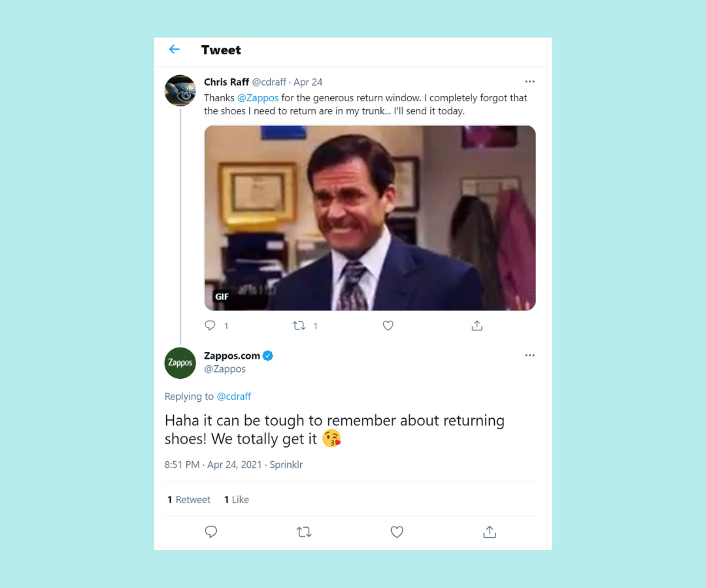Open the more options menu on Chris Raff's tweet
Viewport: 706px width, 588px height.
pyautogui.click(x=529, y=82)
